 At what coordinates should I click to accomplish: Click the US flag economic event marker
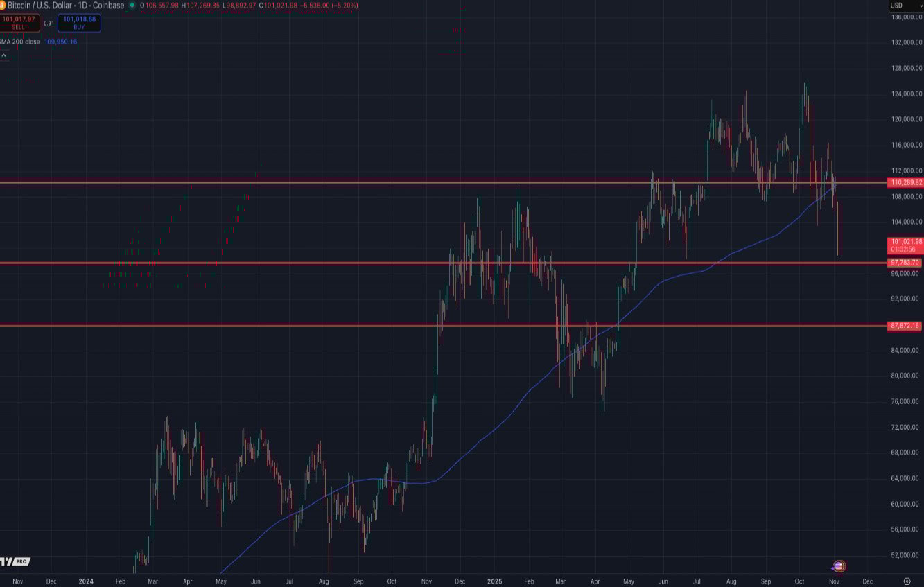tap(839, 566)
